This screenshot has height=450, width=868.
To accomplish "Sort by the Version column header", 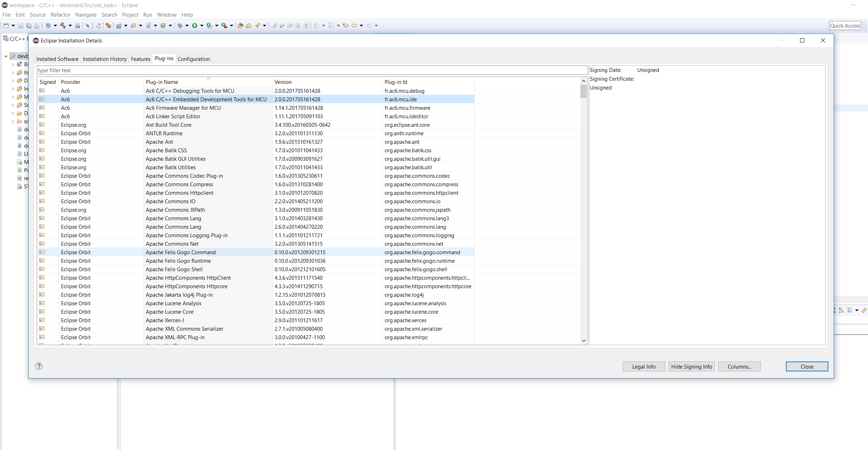I will (327, 82).
